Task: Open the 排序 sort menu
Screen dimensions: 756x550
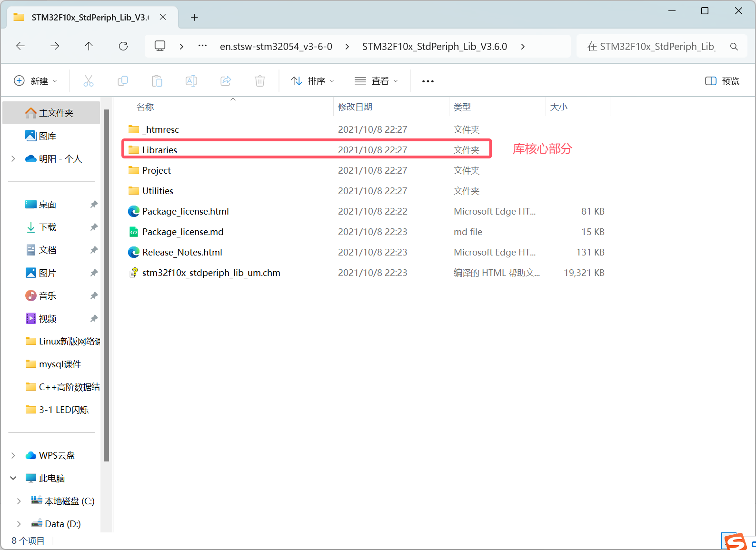Action: pyautogui.click(x=313, y=81)
